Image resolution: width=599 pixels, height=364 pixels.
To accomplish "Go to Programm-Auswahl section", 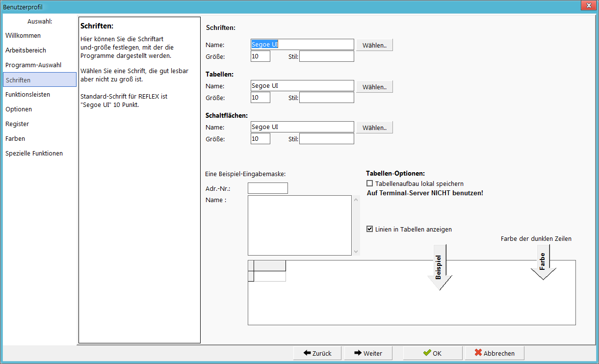I will [x=33, y=65].
